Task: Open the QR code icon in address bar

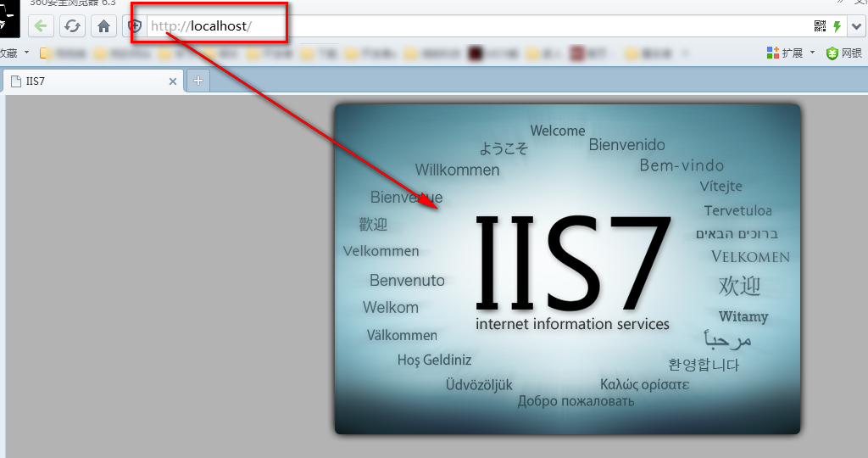Action: point(820,26)
